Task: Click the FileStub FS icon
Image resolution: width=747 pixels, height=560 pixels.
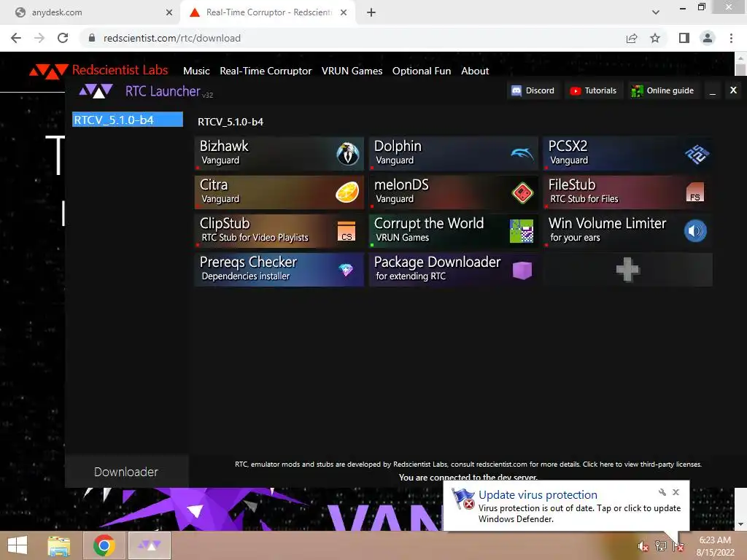Action: tap(695, 192)
